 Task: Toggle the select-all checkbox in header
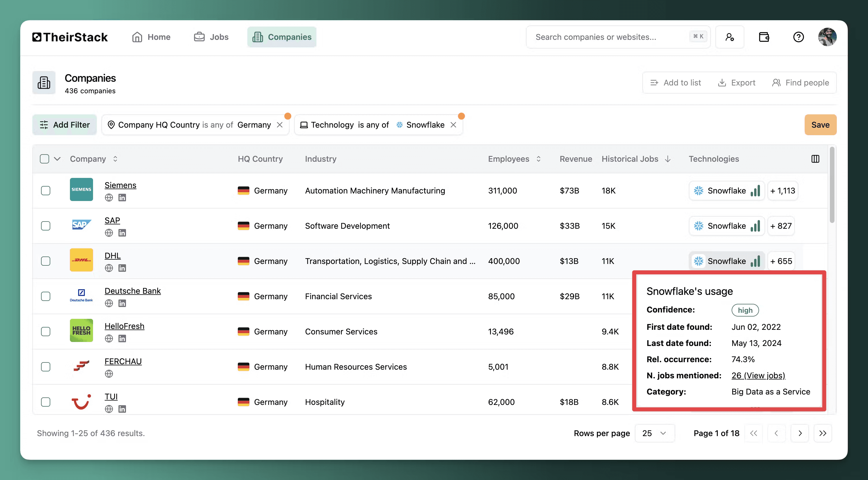(44, 159)
